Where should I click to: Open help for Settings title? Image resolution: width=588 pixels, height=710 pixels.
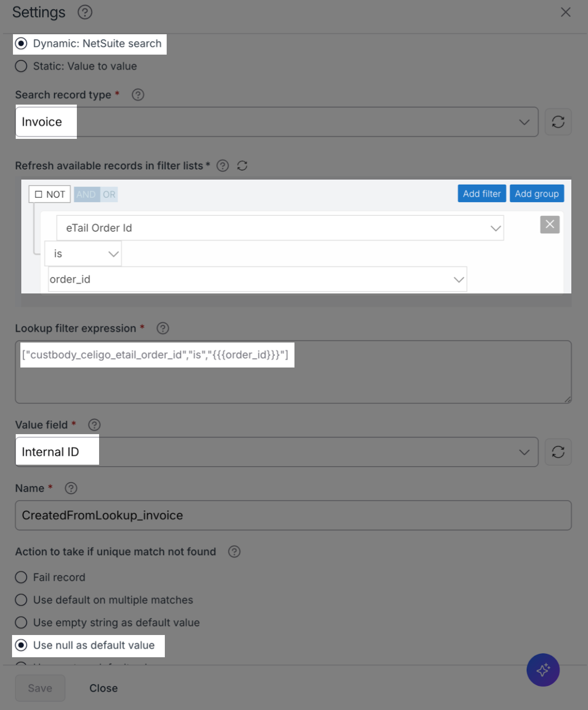click(85, 12)
